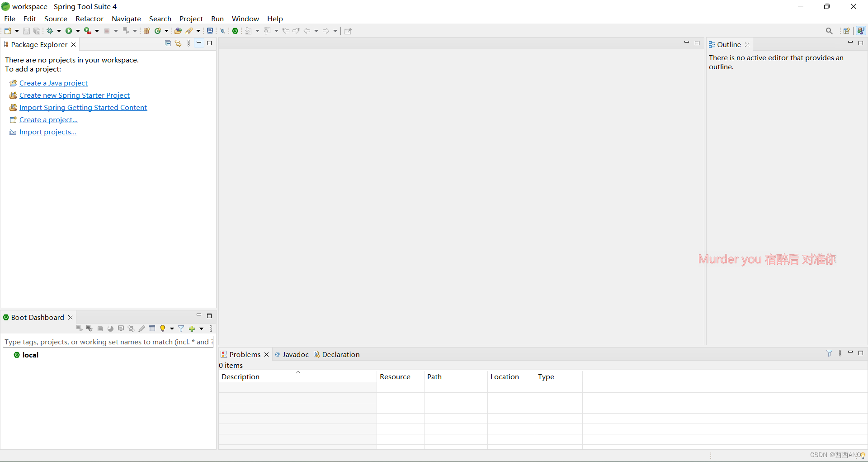868x462 pixels.
Task: Select the Open Type toolbar icon
Action: coord(178,30)
